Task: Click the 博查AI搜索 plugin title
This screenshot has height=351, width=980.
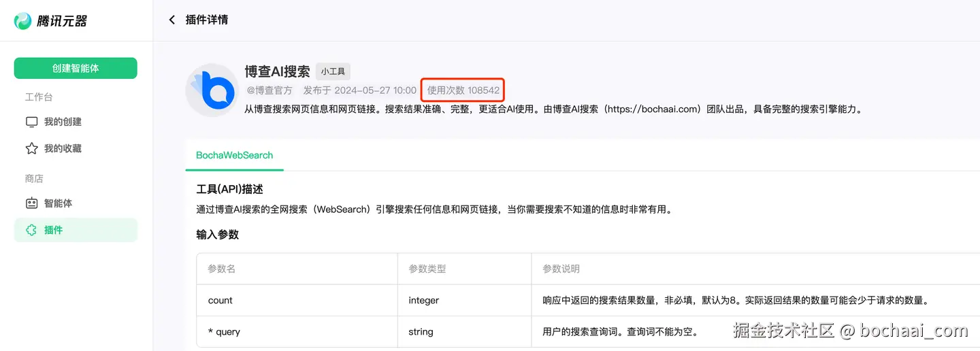Action: click(x=277, y=71)
